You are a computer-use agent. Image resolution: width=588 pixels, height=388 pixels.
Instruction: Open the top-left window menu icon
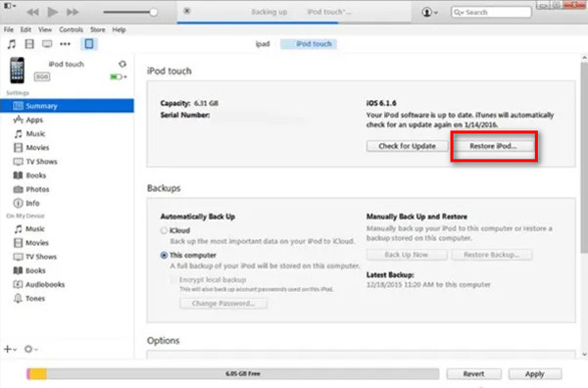[10, 6]
